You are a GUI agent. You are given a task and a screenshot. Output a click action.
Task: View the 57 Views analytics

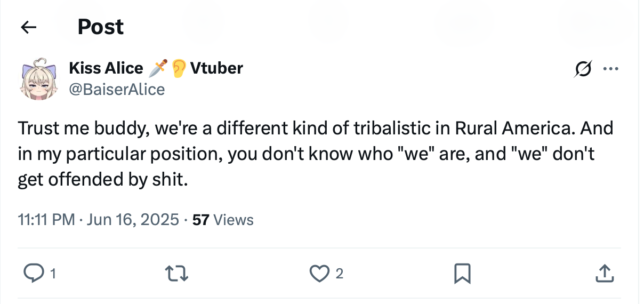[223, 220]
